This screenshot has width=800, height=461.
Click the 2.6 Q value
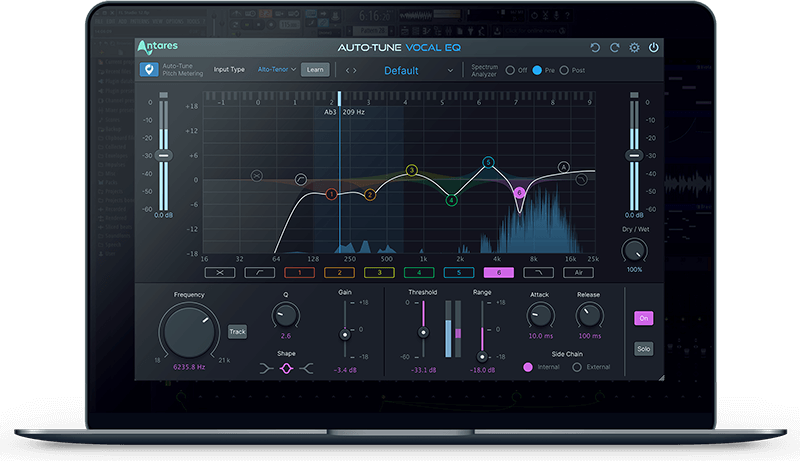click(286, 336)
